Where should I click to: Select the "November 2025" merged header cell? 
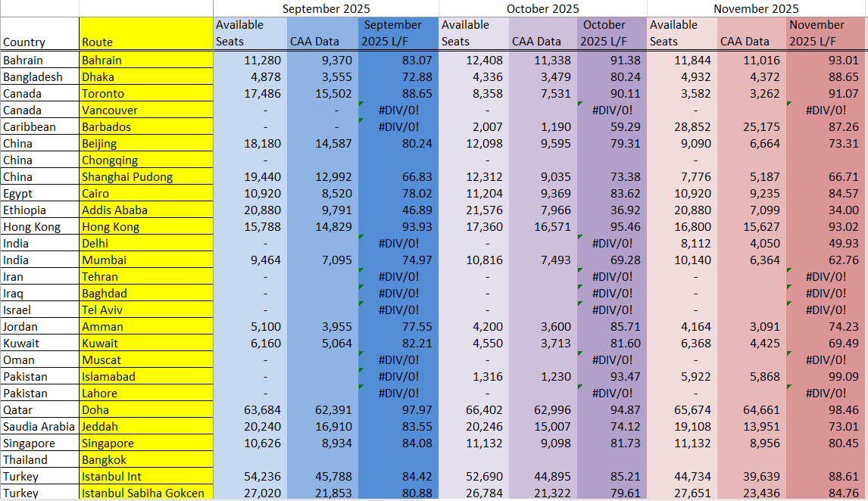tap(756, 8)
